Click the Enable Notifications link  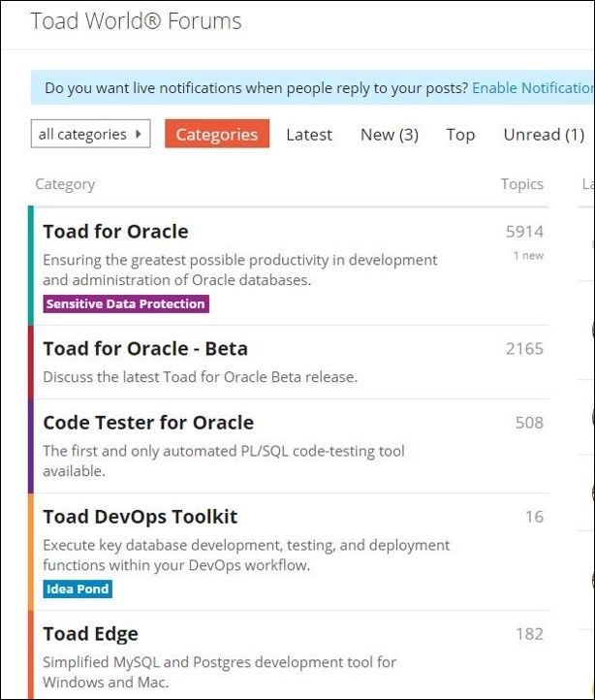coord(533,88)
